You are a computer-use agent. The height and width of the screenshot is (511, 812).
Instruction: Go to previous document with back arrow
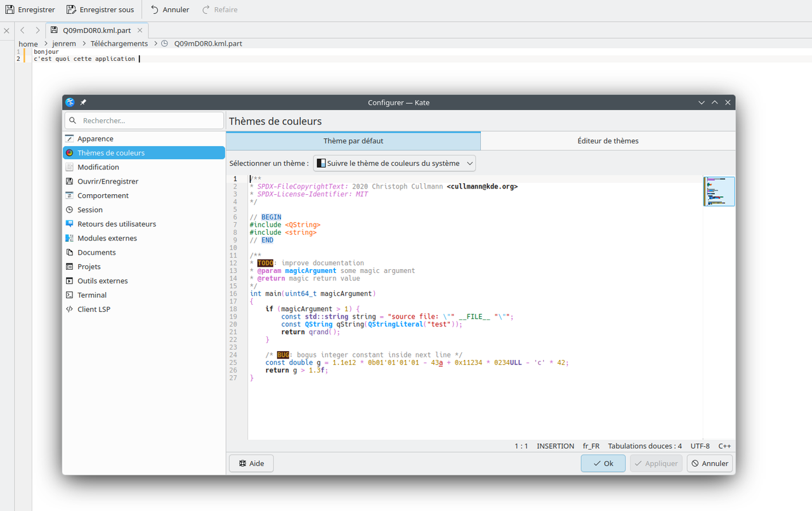pyautogui.click(x=22, y=30)
